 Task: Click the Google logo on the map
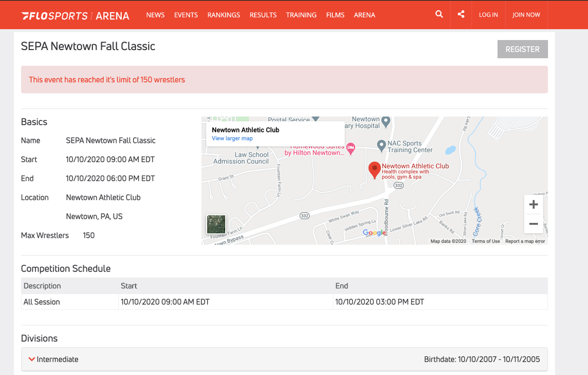point(374,233)
